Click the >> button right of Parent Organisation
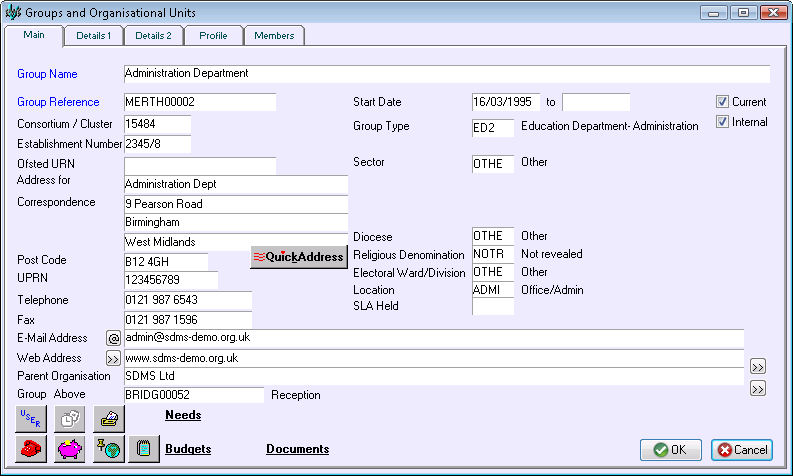This screenshot has width=793, height=476. coord(758,367)
